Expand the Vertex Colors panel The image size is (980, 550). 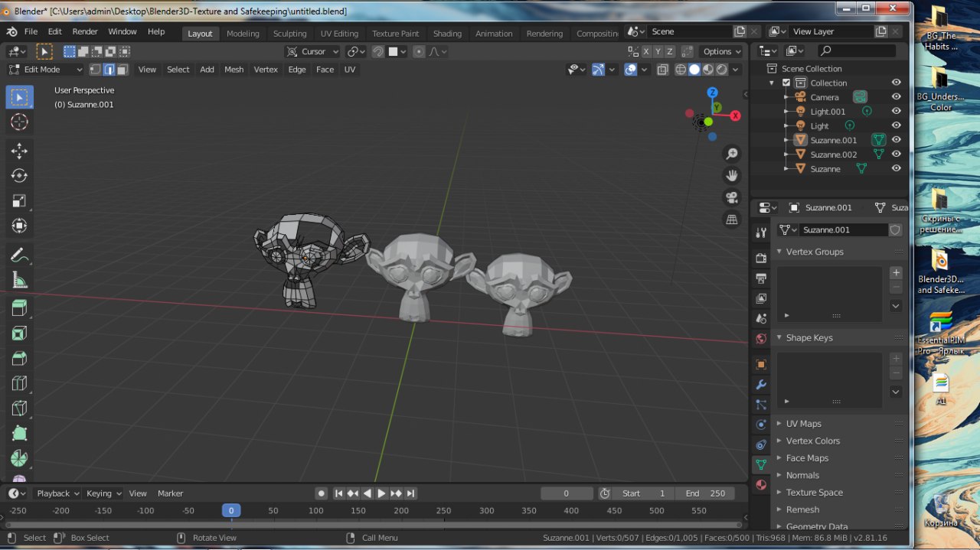click(779, 441)
